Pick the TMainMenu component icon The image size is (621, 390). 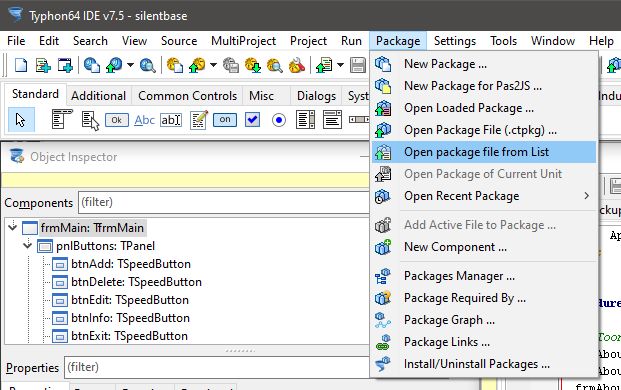click(62, 120)
